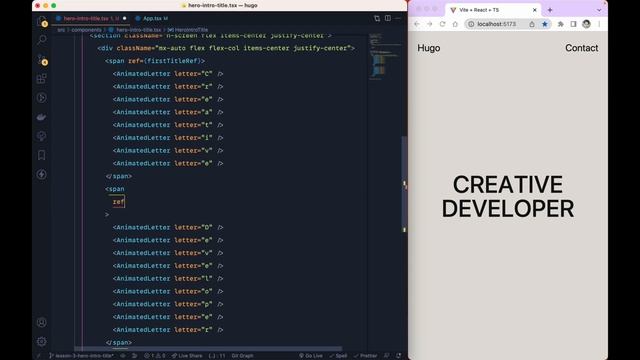
Task: Click the Hugo link on the webpage
Action: [429, 48]
